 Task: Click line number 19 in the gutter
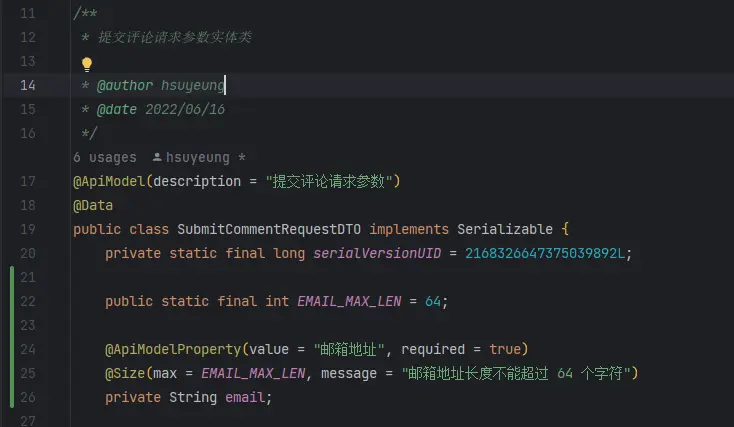coord(28,229)
